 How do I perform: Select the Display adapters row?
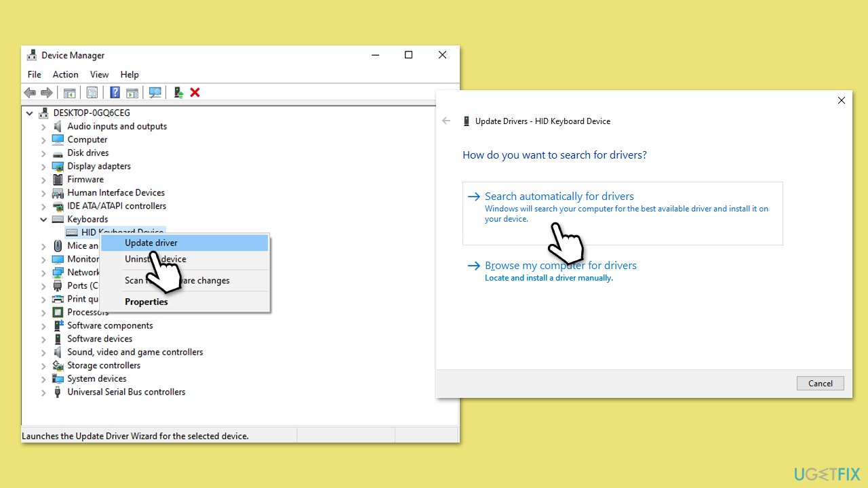99,166
